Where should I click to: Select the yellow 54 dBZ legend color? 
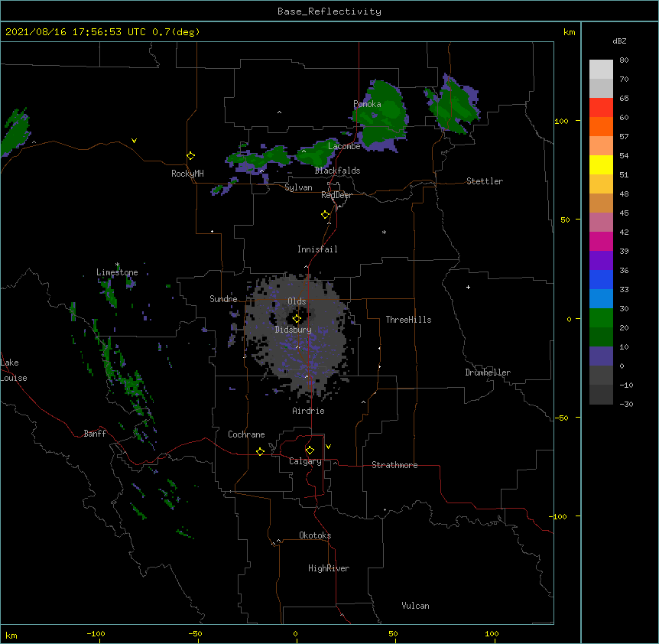coord(601,164)
